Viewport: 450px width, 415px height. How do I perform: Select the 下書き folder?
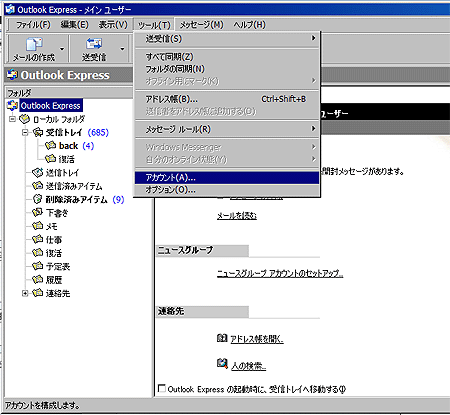tap(57, 212)
